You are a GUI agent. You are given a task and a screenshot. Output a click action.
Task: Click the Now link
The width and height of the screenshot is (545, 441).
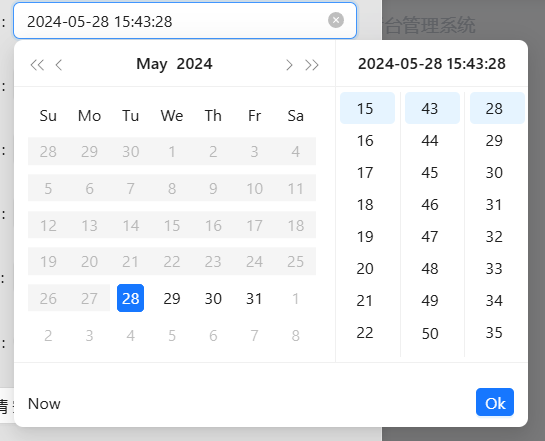point(44,404)
